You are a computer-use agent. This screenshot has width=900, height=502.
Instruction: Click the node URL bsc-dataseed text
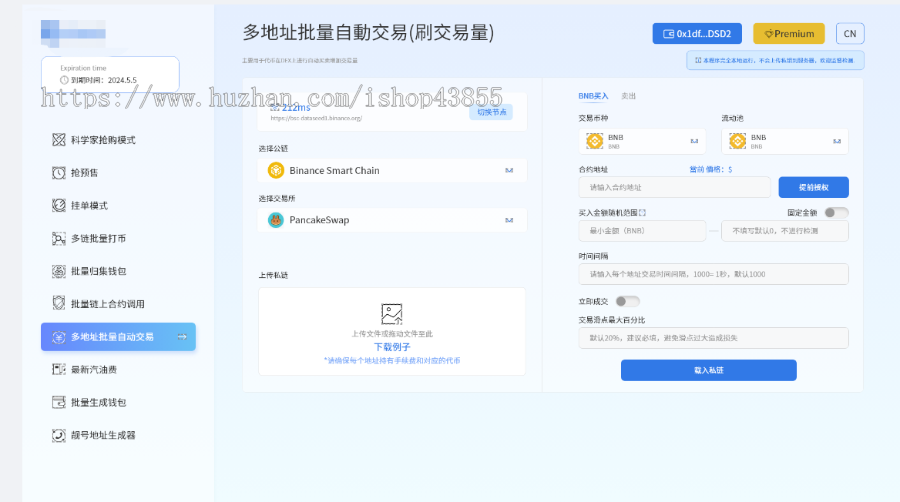tap(316, 118)
